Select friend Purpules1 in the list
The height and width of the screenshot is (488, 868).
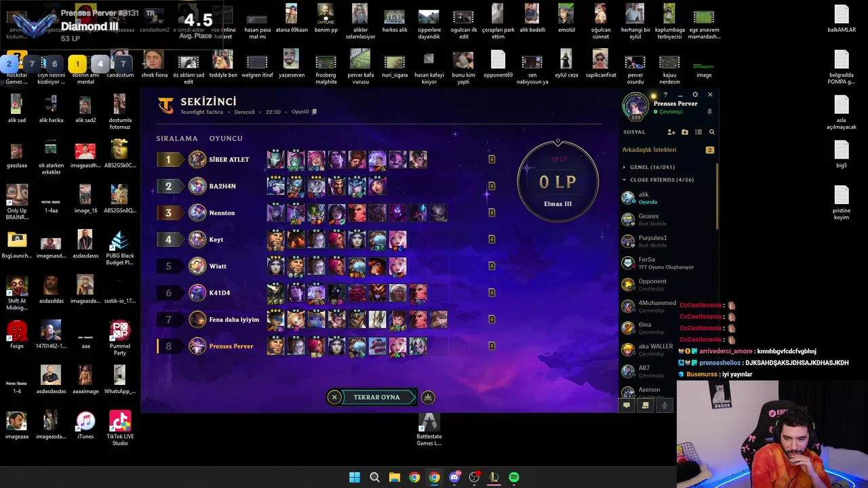pyautogui.click(x=668, y=241)
